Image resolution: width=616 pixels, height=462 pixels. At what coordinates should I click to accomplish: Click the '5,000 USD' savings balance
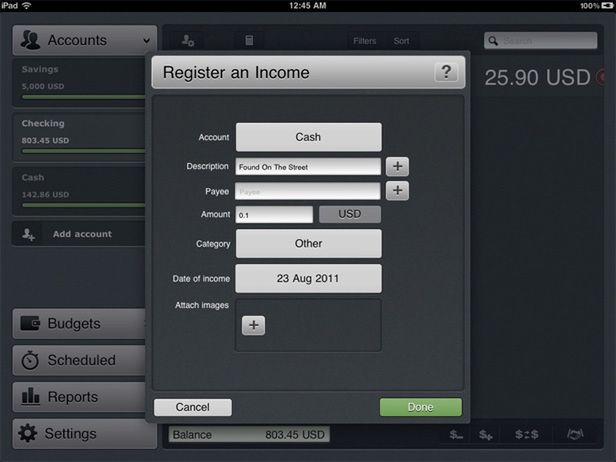(x=43, y=86)
